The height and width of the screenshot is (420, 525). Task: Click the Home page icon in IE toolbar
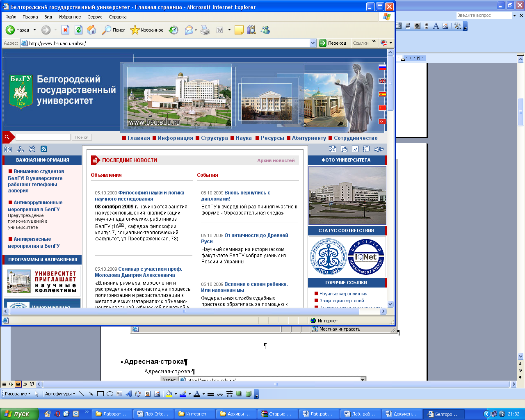pyautogui.click(x=91, y=30)
